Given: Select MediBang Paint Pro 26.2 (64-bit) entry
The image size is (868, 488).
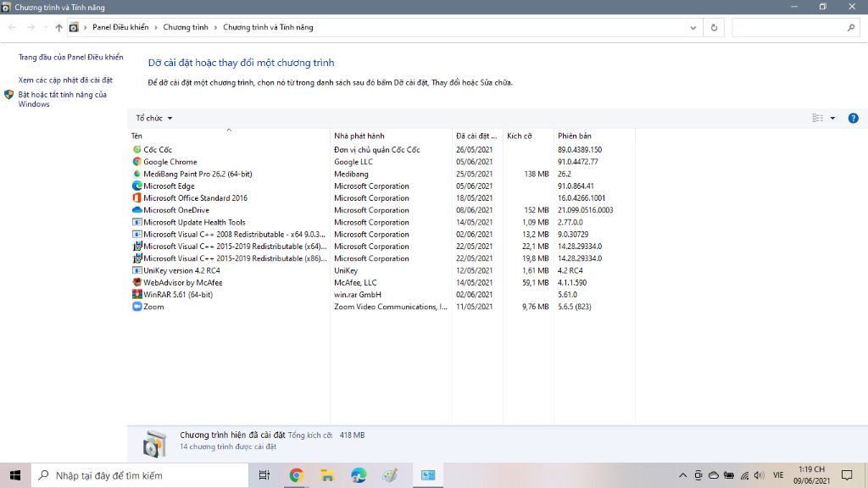Looking at the screenshot, I should 198,174.
